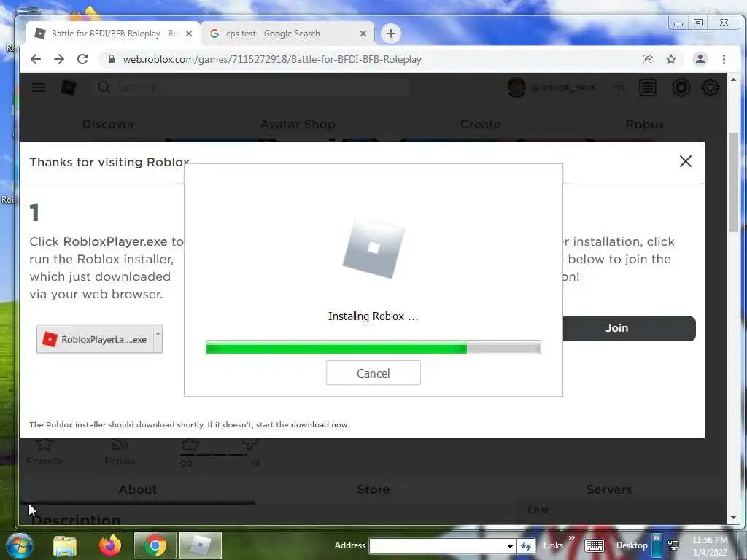Open the on-screen keyboard icon

pos(594,546)
